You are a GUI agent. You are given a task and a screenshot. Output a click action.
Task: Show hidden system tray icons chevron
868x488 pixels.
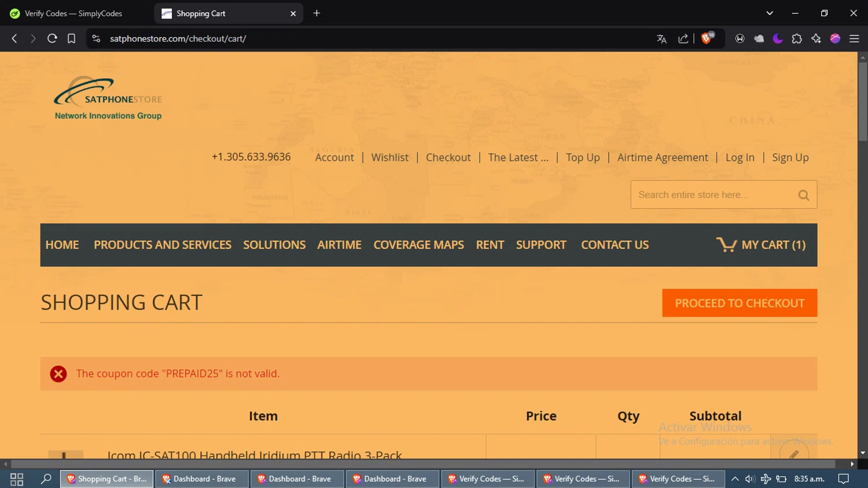click(x=735, y=479)
